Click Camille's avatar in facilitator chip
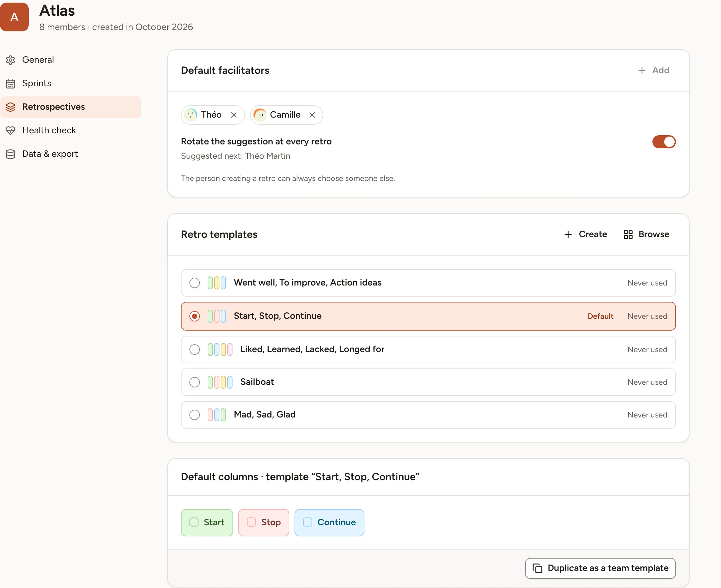 (260, 115)
